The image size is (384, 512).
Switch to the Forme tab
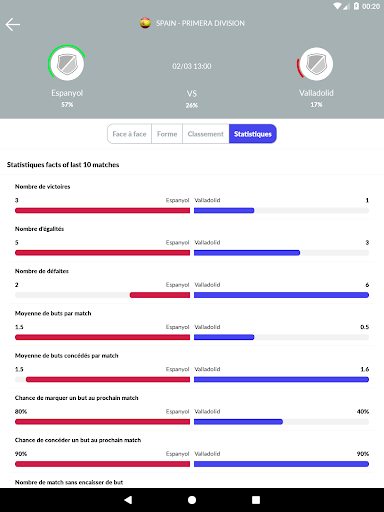tap(167, 134)
